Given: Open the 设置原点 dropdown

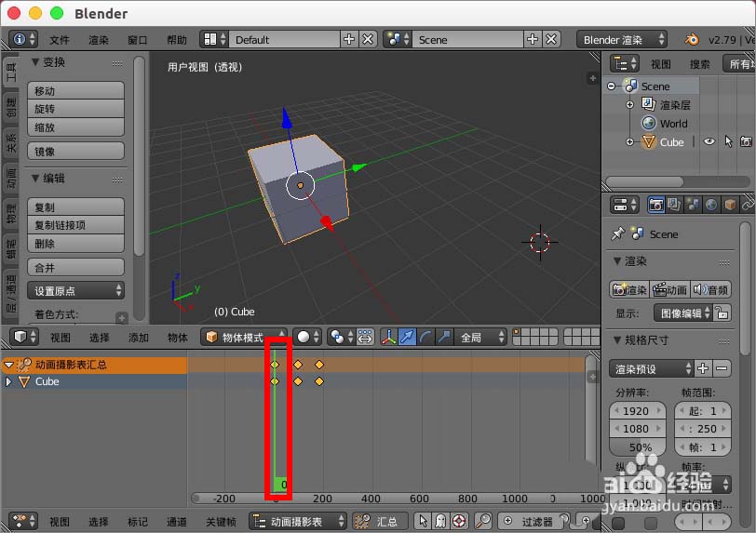Looking at the screenshot, I should tap(76, 290).
